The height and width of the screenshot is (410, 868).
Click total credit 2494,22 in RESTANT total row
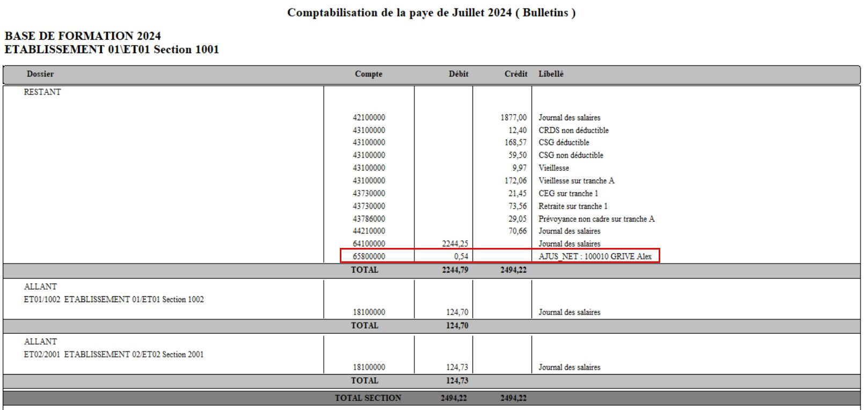click(514, 270)
